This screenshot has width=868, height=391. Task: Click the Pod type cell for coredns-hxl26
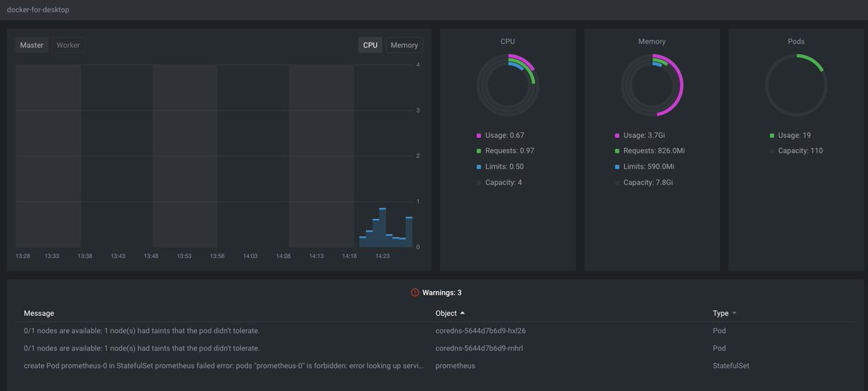click(719, 330)
